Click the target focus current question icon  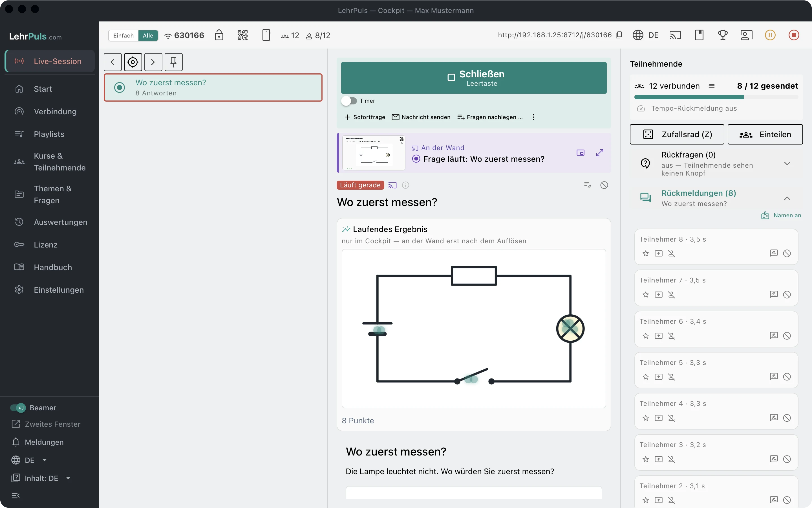click(x=133, y=62)
